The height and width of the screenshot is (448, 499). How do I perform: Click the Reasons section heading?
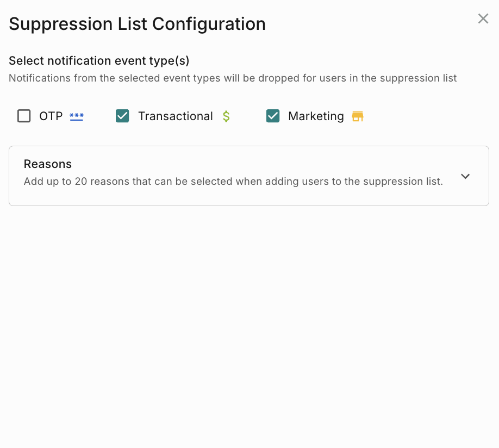tap(48, 164)
